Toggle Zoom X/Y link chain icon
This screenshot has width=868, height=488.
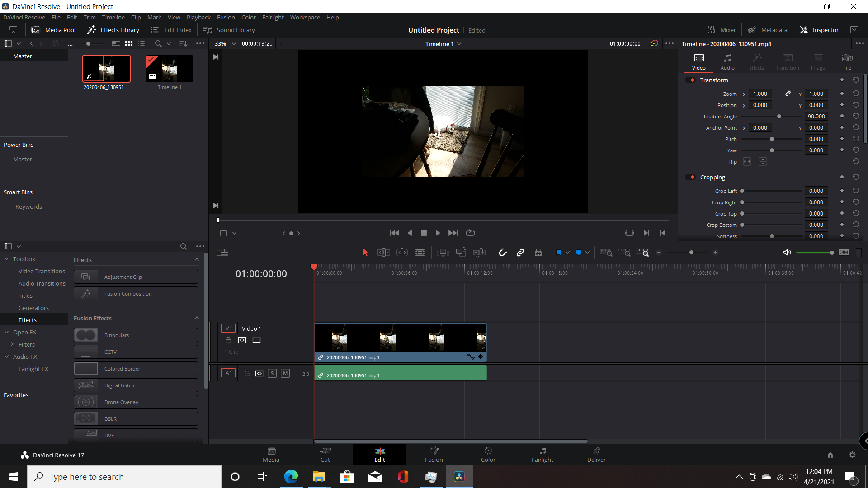(x=788, y=94)
